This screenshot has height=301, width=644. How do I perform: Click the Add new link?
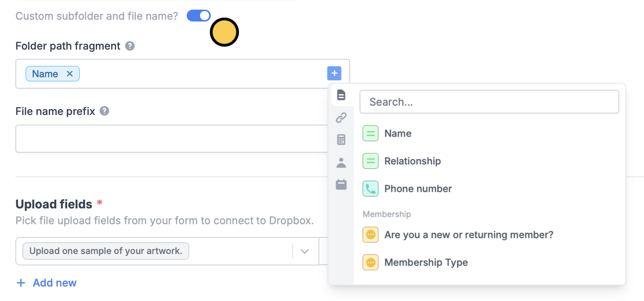pyautogui.click(x=46, y=283)
